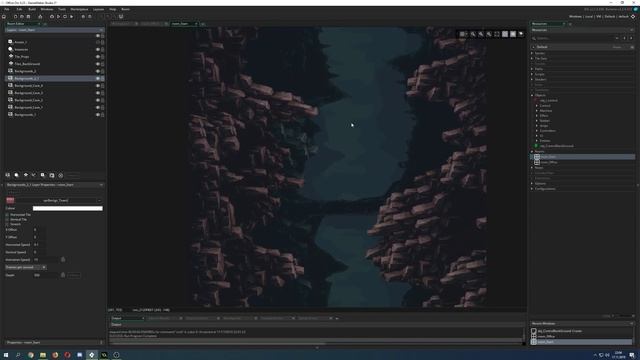The image size is (640, 360).
Task: Click the Save Project toolbar icon
Action: click(28, 17)
